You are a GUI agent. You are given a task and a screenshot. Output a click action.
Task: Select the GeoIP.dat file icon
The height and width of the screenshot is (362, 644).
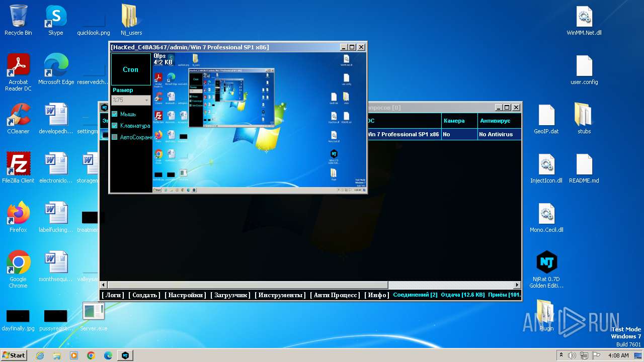pyautogui.click(x=546, y=119)
